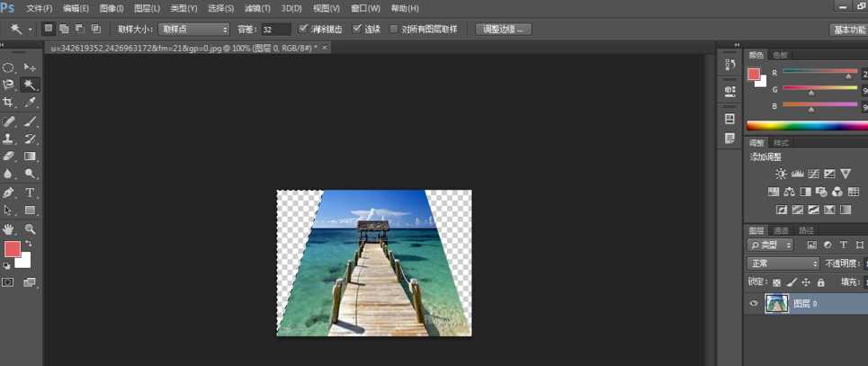Open the 取样点 sample size dropdown
The image size is (868, 366).
194,29
